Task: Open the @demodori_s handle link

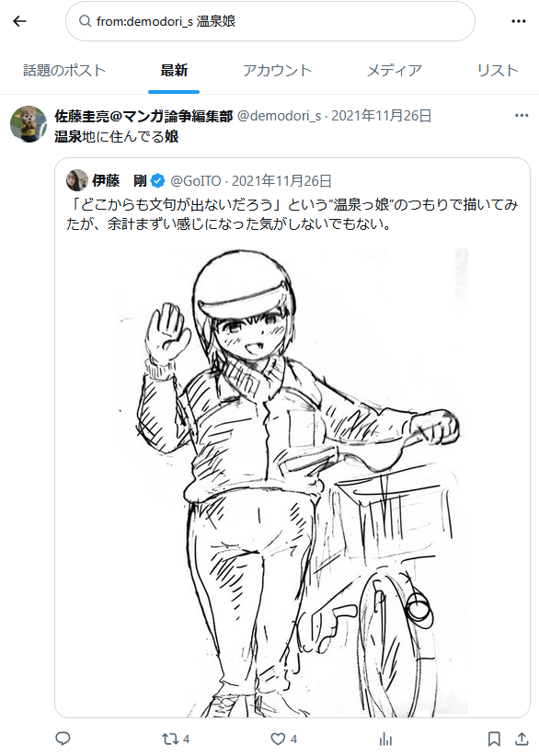Action: point(279,116)
